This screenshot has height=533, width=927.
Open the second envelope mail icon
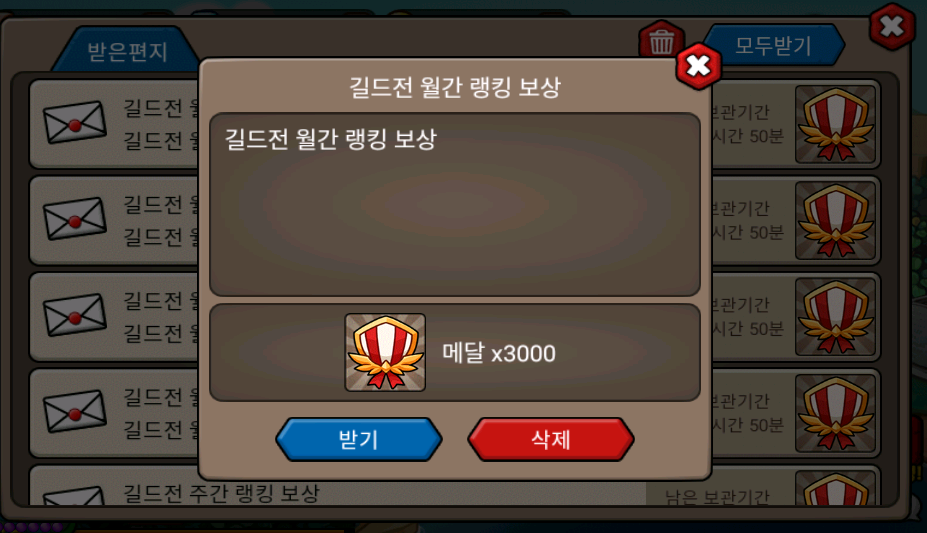click(74, 218)
